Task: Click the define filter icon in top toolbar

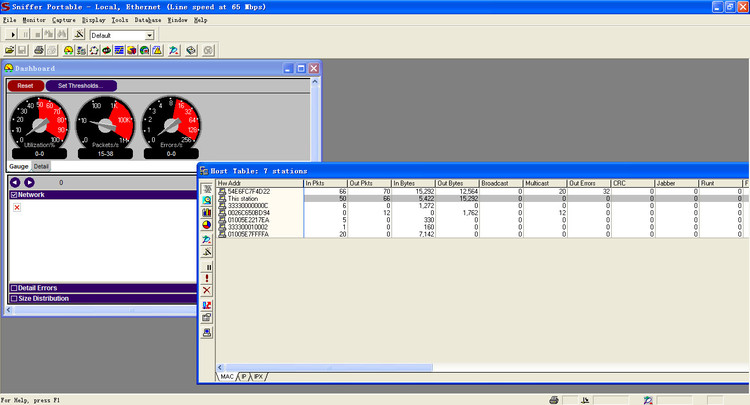Action: coord(79,35)
